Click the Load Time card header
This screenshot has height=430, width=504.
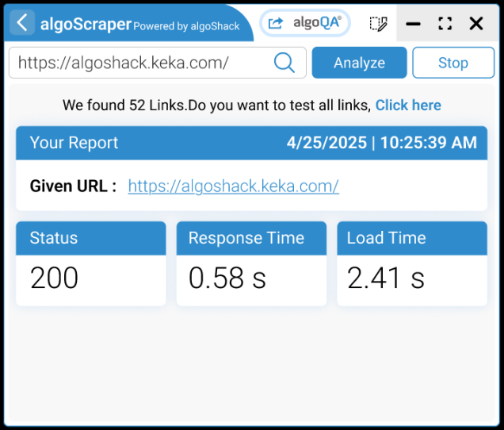point(411,238)
